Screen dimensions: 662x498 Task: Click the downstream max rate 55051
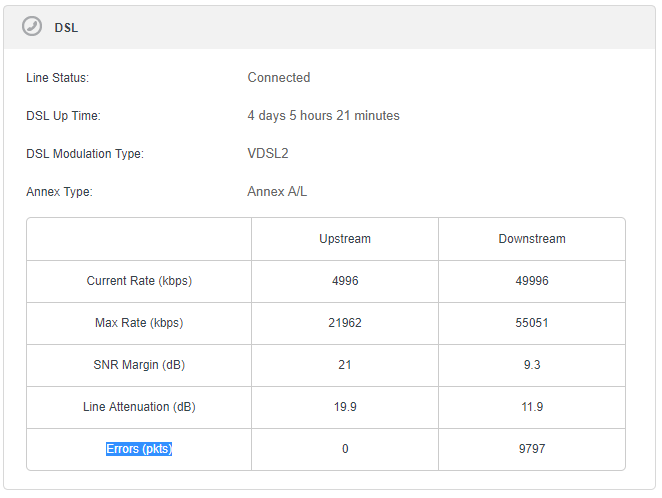pyautogui.click(x=532, y=323)
